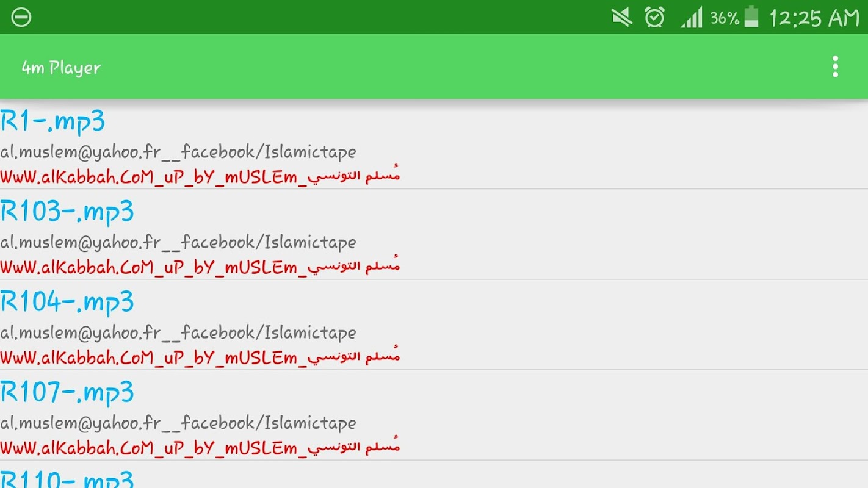Select the partially visible R110 track
Screen dimensions: 868x488
coord(434,475)
